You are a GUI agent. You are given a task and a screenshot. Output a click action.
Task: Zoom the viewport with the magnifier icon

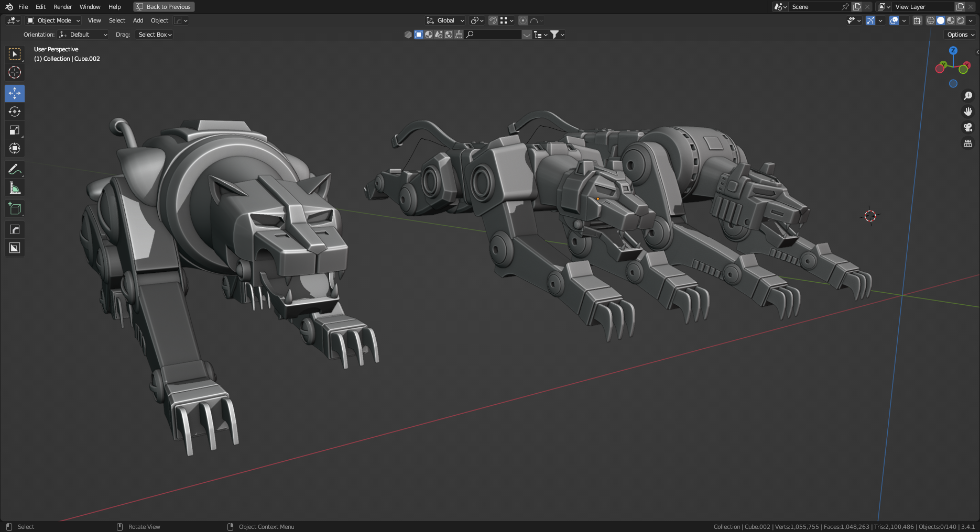(968, 96)
